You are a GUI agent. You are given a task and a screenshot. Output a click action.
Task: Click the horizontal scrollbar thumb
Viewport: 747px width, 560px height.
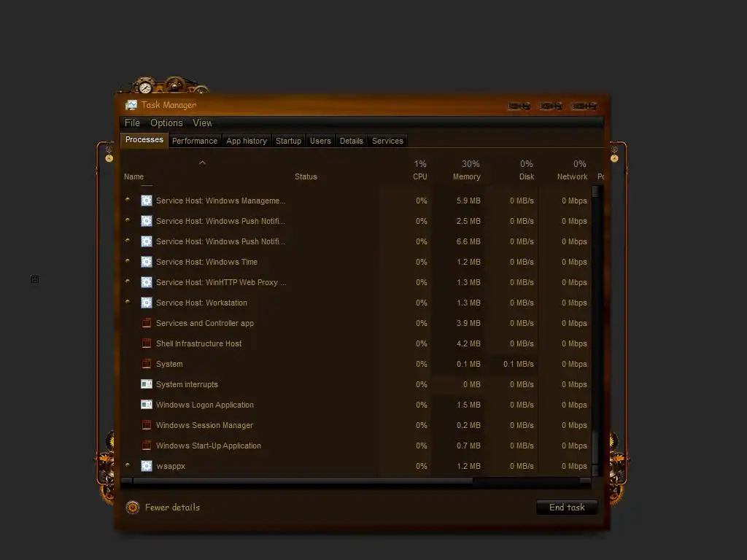[x=303, y=481]
